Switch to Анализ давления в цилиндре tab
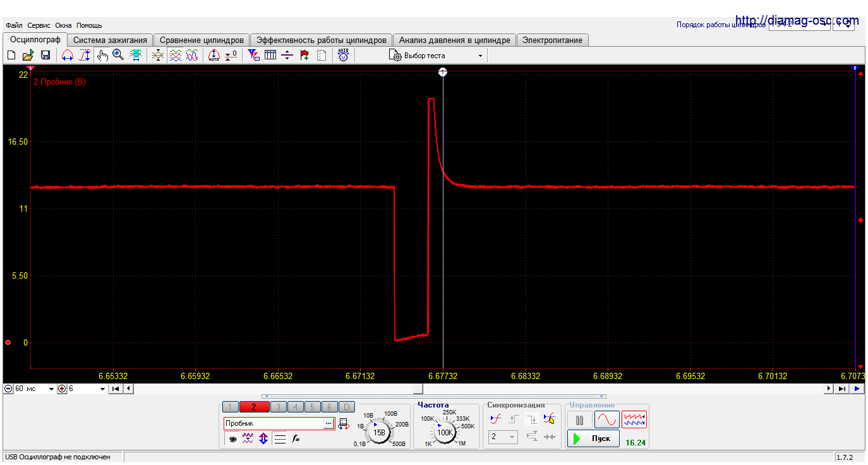Viewport: 868px width, 465px height. point(455,40)
